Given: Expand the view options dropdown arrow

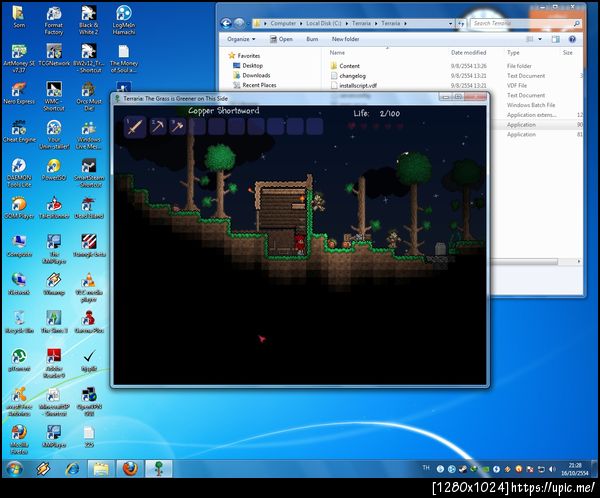Looking at the screenshot, I should [540, 39].
